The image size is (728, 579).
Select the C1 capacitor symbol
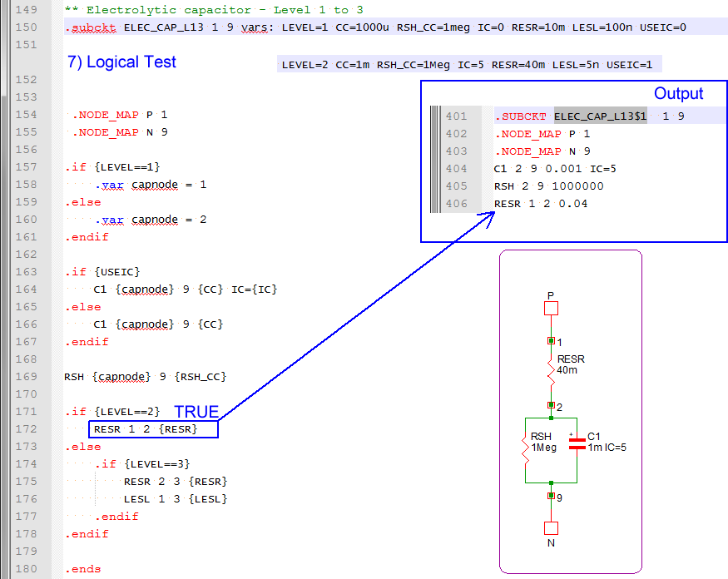pos(576,446)
